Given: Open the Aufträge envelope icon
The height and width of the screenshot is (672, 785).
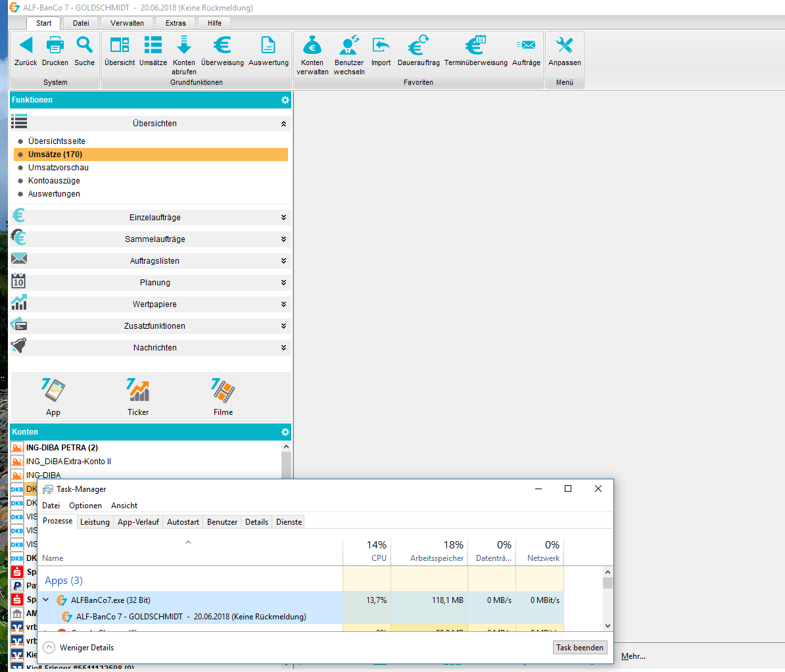Looking at the screenshot, I should coord(526,45).
